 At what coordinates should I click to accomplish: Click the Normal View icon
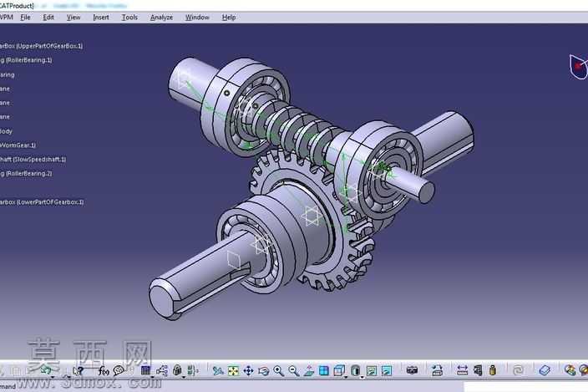click(x=309, y=371)
